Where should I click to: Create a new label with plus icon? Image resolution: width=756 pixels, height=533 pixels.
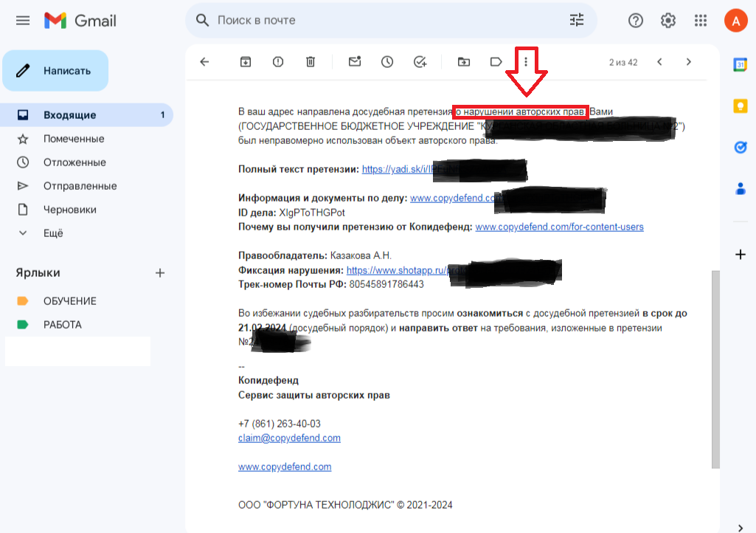click(x=160, y=273)
